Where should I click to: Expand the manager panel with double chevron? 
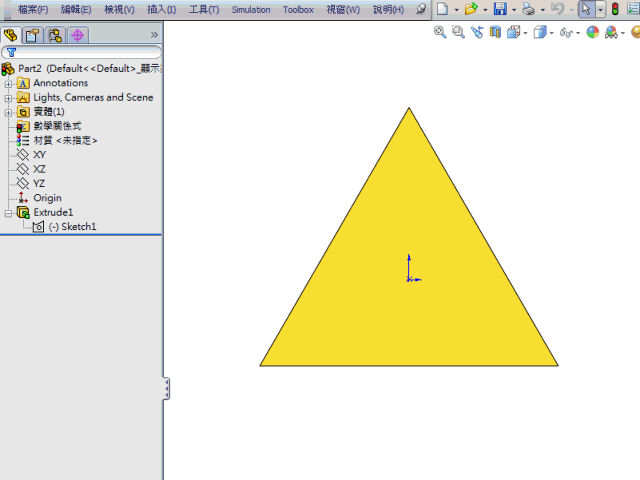pyautogui.click(x=154, y=35)
